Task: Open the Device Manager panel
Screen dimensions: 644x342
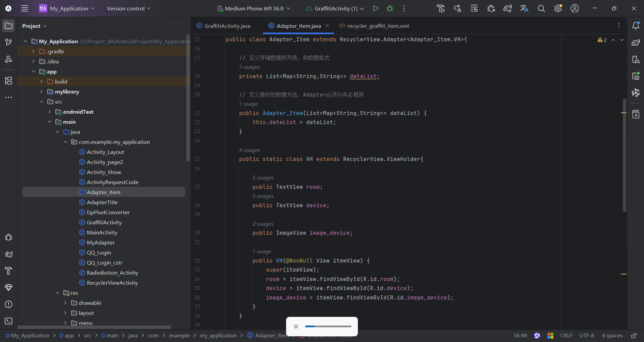Action: (636, 59)
